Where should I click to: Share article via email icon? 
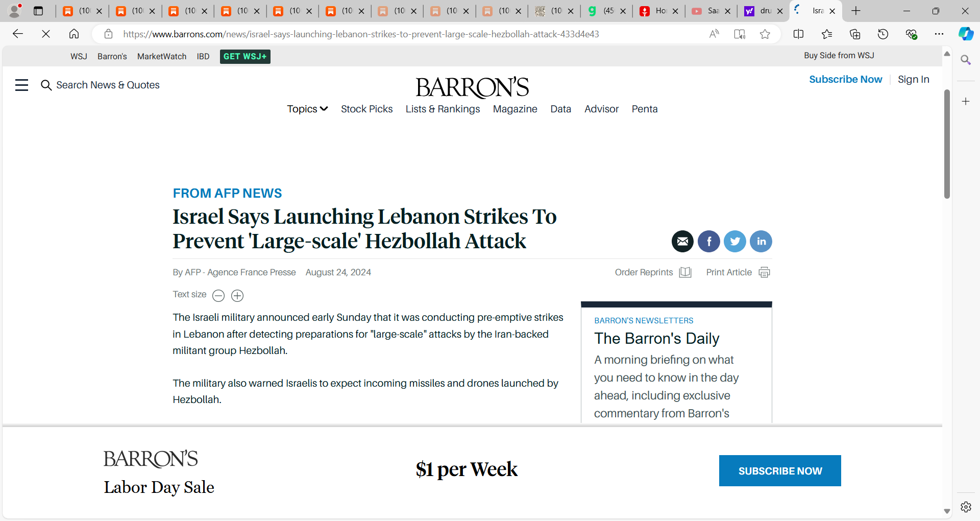(682, 242)
